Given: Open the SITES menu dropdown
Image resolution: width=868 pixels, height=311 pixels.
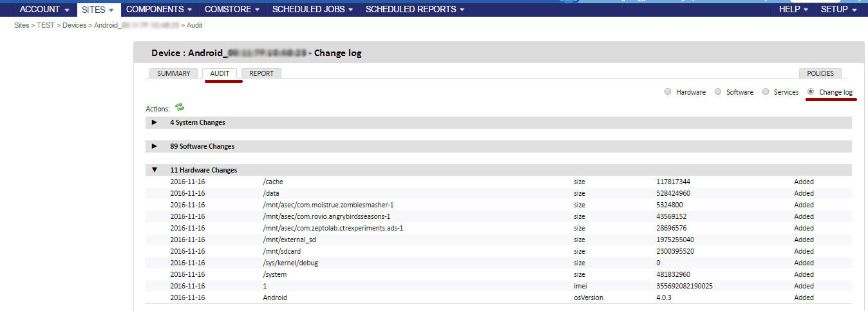Looking at the screenshot, I should [x=99, y=10].
